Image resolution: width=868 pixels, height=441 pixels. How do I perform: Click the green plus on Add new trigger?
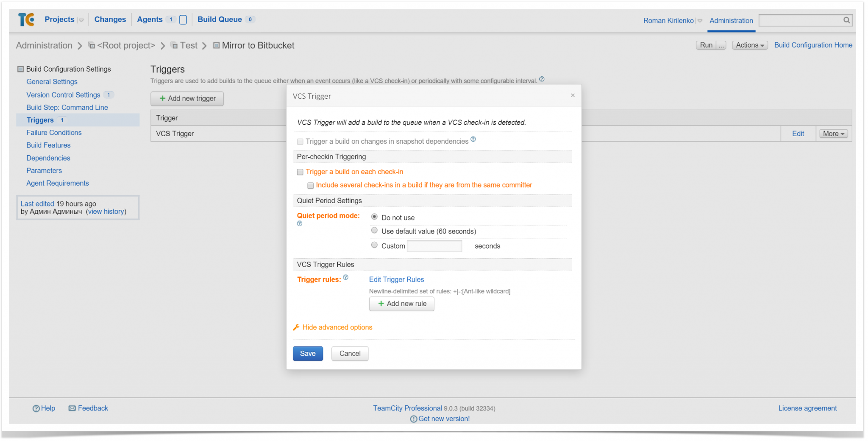click(162, 98)
